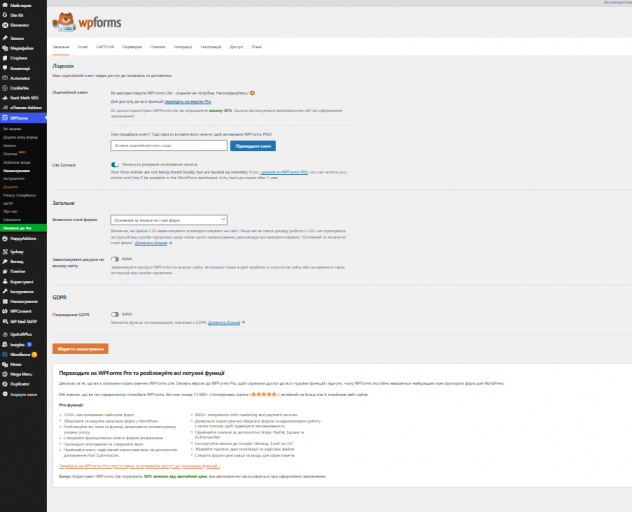
Task: Open the Integrations settings tab
Action: [x=183, y=47]
